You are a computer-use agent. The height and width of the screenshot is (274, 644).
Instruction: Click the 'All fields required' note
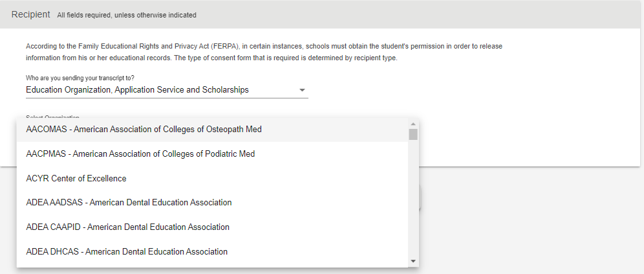point(127,16)
